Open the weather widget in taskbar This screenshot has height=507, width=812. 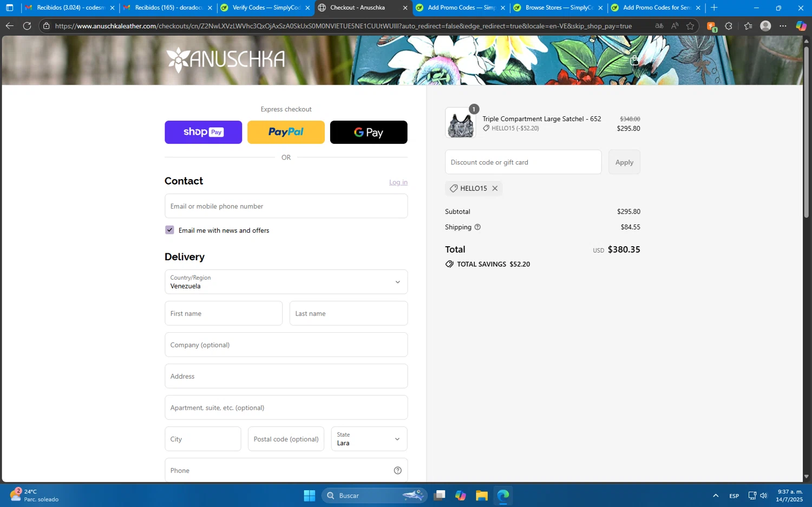(x=35, y=496)
